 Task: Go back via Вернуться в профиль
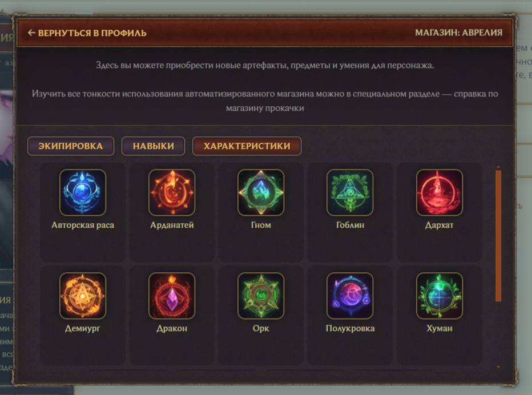tap(87, 33)
